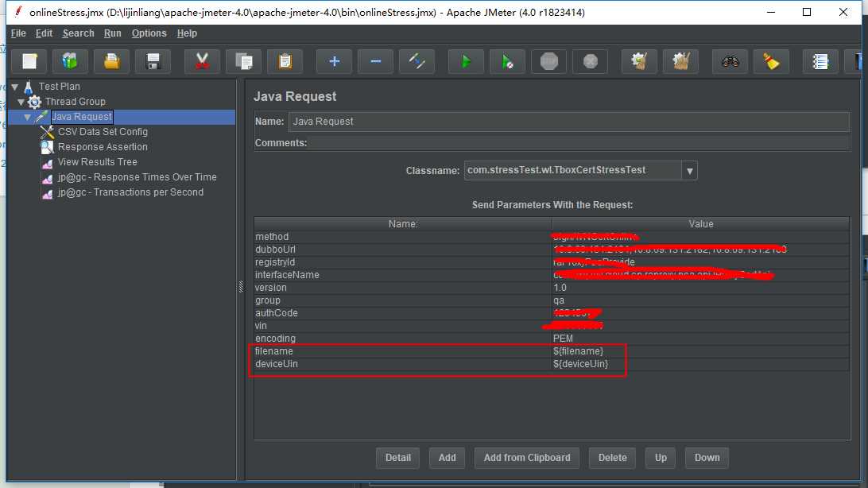Click the vin parameter name cell
The width and height of the screenshot is (868, 488).
coord(403,326)
